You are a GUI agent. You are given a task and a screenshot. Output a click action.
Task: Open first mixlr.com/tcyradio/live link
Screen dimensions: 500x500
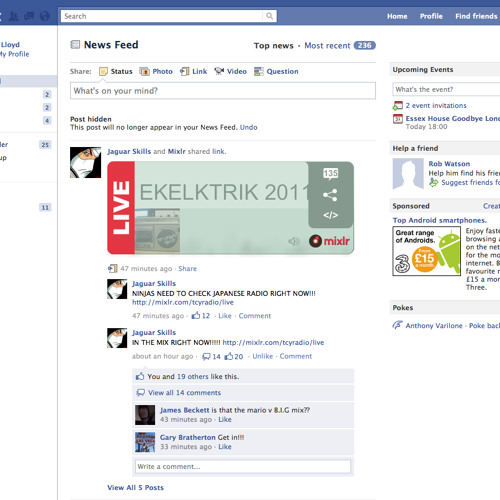tap(183, 302)
